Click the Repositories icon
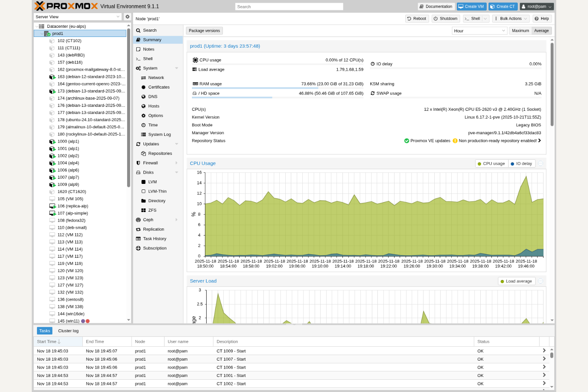588x392 pixels. pos(143,154)
